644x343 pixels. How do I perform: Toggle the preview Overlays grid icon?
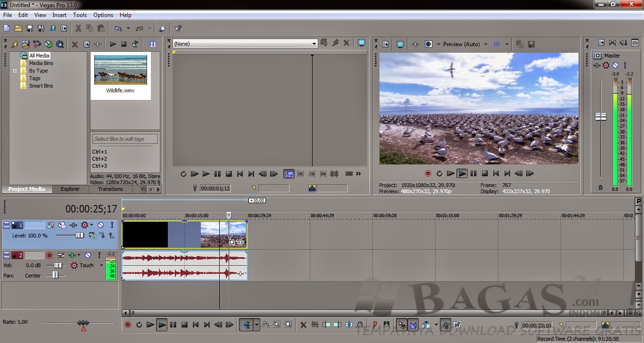tap(496, 44)
